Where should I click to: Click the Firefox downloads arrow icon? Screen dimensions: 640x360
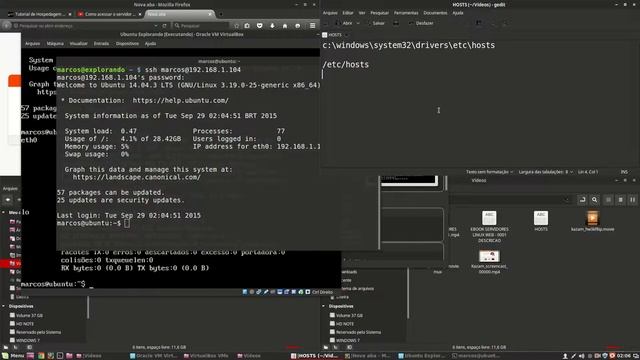pyautogui.click(x=272, y=26)
